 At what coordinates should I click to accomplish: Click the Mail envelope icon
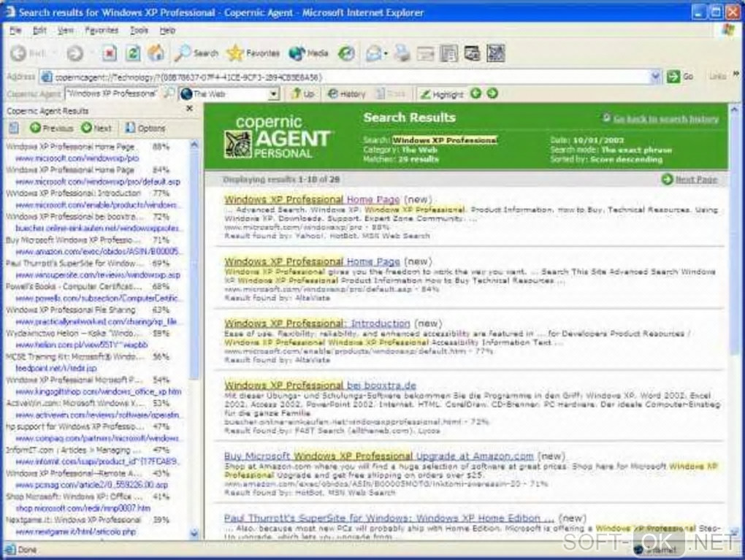(373, 54)
